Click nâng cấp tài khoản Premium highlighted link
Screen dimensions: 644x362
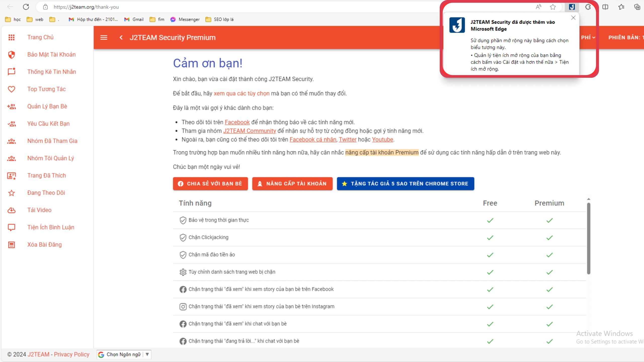[382, 153]
